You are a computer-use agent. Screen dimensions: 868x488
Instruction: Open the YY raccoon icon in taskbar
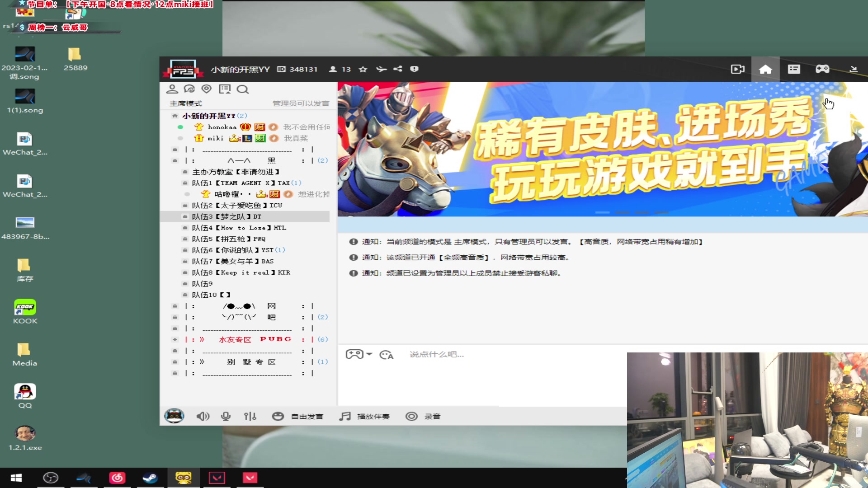coord(183,478)
